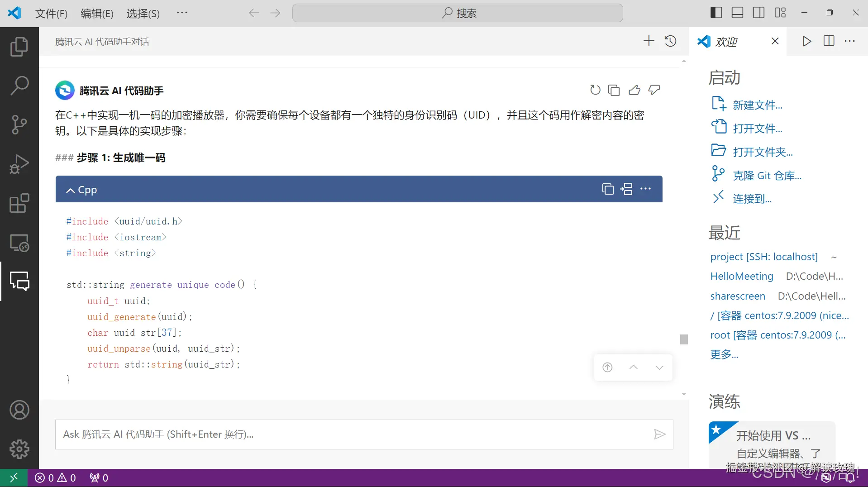Show the hidden menus ellipsis in menu bar
The width and height of the screenshot is (868, 487).
[x=182, y=13]
